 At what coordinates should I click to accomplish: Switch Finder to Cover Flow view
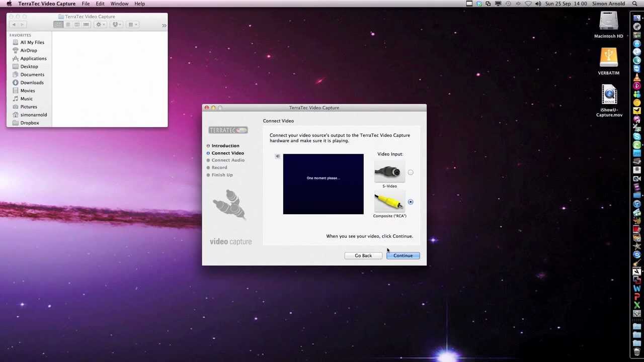click(86, 25)
